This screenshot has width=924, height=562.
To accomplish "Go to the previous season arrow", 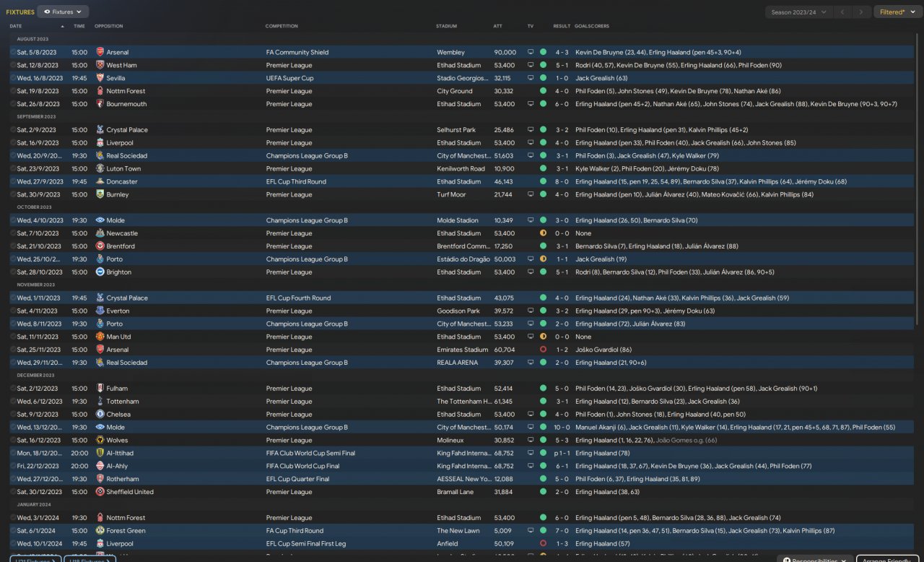I will click(842, 12).
